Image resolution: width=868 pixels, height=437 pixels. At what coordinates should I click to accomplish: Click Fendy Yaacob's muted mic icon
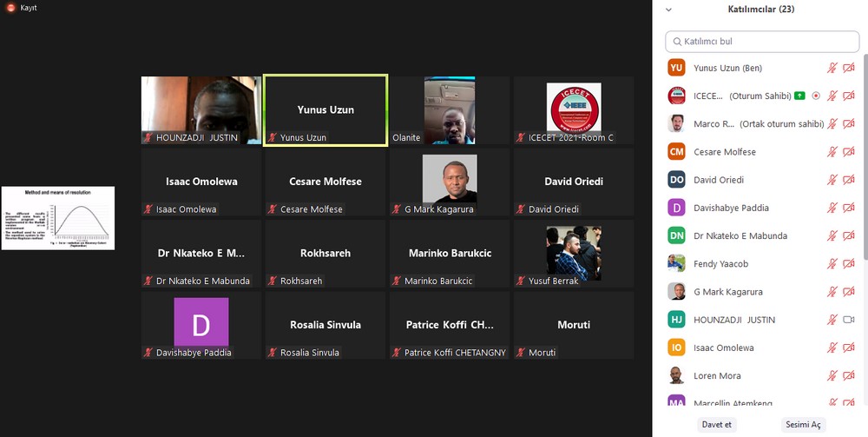point(832,264)
